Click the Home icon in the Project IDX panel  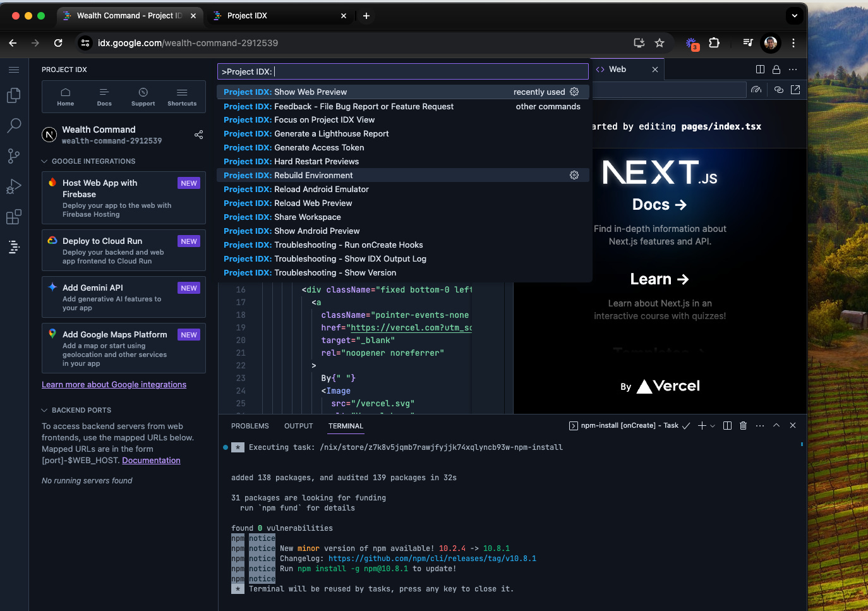66,97
